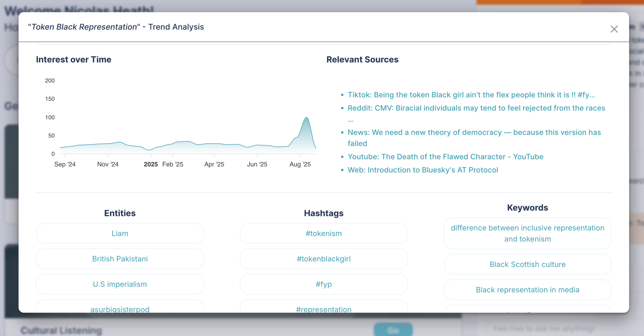Click the Hashtags column heading

click(324, 213)
